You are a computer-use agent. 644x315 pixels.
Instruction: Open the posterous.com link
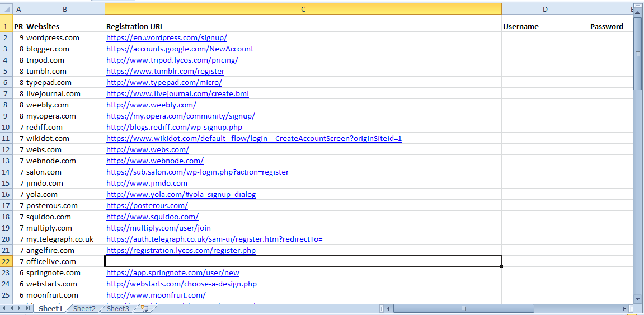click(x=147, y=206)
